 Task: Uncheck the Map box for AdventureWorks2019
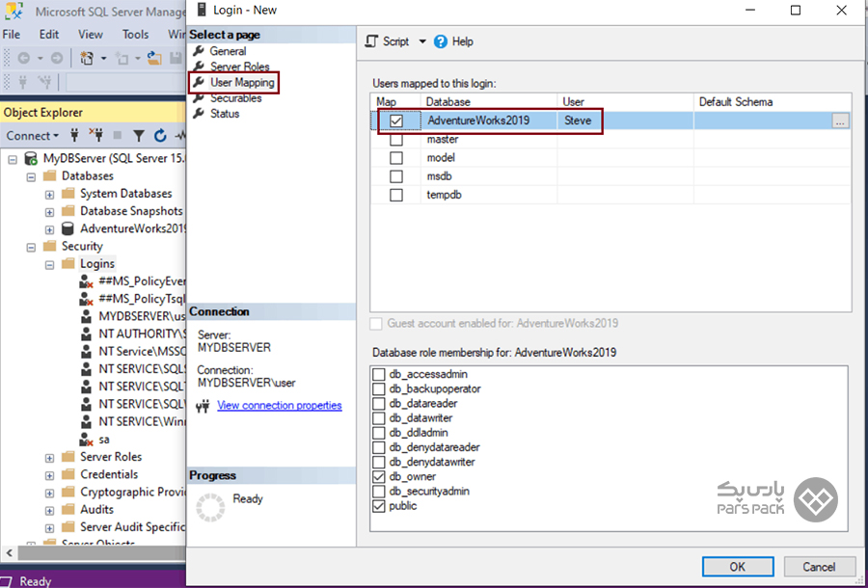pyautogui.click(x=396, y=121)
